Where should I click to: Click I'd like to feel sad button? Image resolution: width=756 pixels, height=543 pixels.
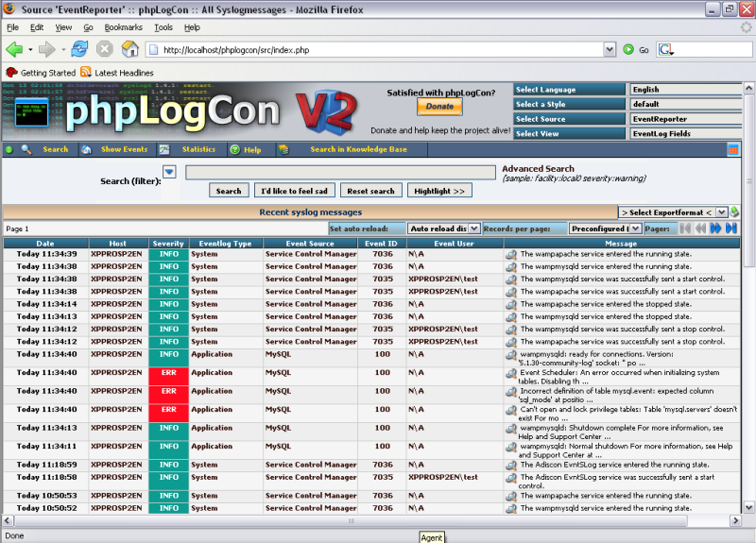pyautogui.click(x=294, y=191)
